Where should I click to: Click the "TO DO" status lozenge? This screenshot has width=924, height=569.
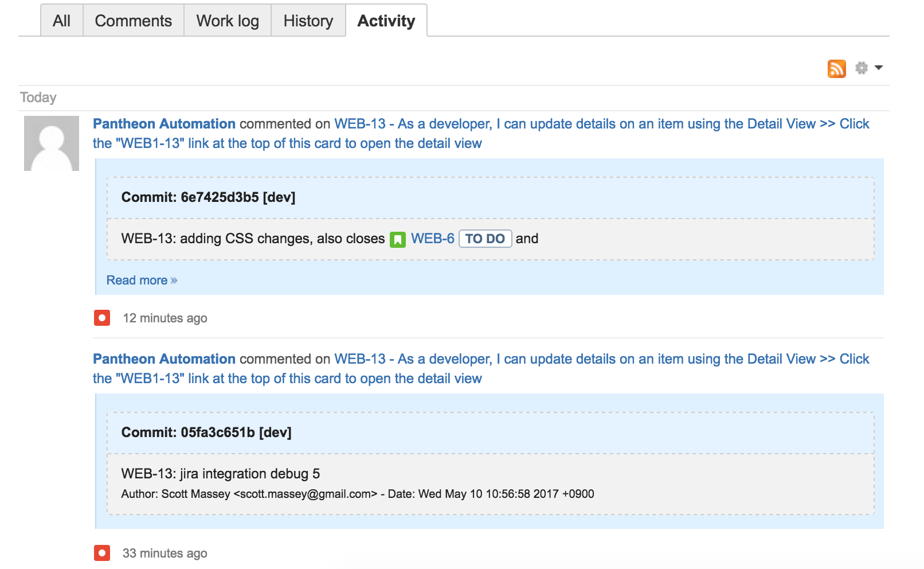coord(485,238)
